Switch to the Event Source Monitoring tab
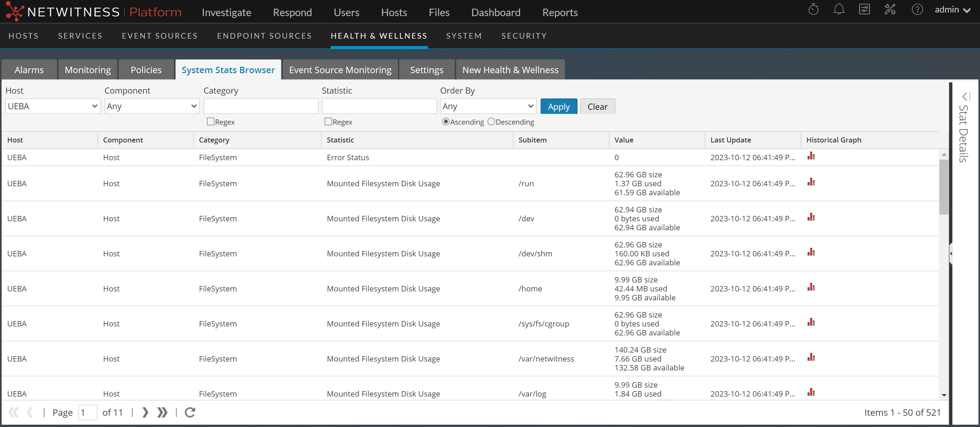The height and width of the screenshot is (427, 980). [x=340, y=70]
